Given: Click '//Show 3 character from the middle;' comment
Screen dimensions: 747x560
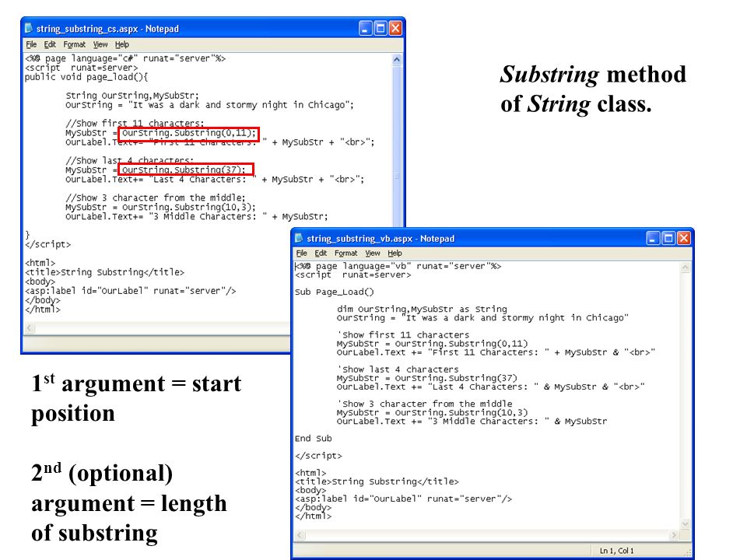Looking at the screenshot, I should click(x=156, y=198).
